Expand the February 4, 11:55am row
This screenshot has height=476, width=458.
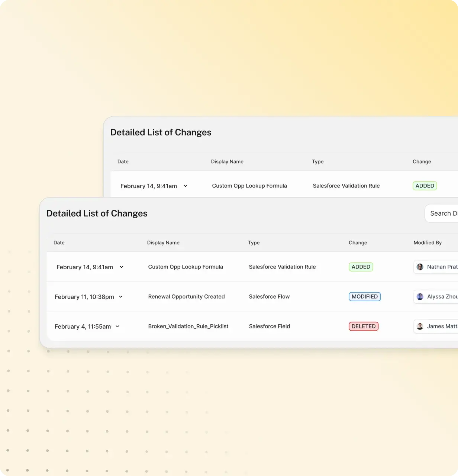click(117, 327)
